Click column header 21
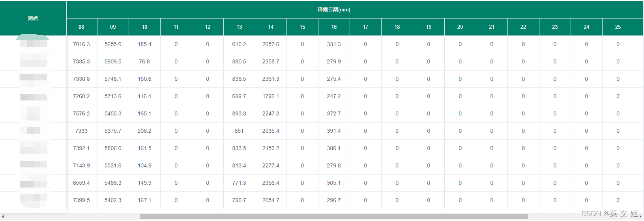 (x=492, y=27)
